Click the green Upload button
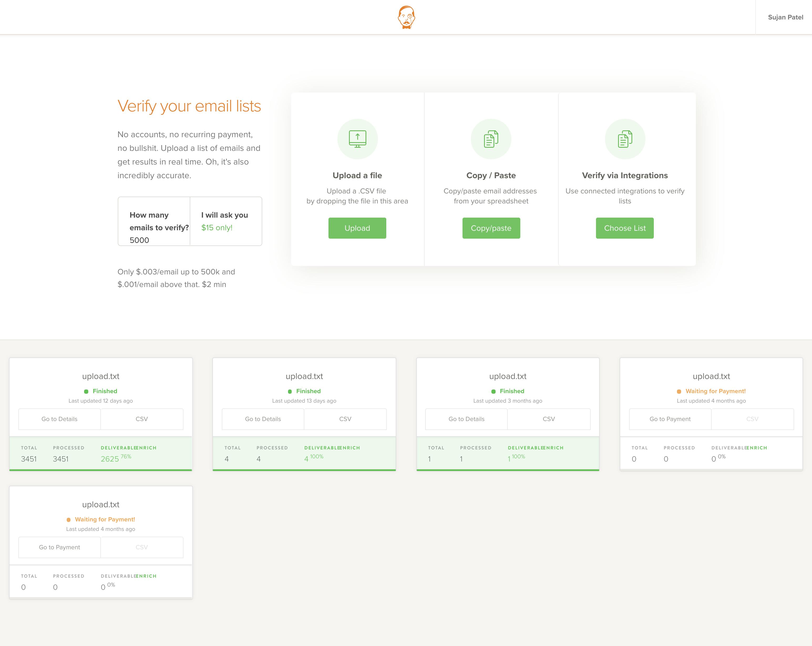The image size is (812, 646). pos(357,228)
